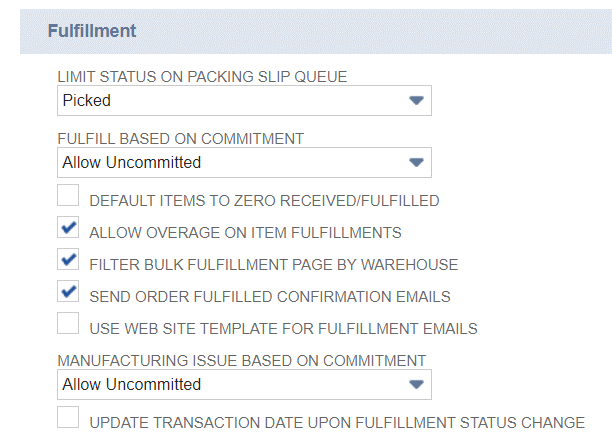
Task: Click 'Default Items to Zero Received/Fulfilled' label text
Action: point(264,201)
